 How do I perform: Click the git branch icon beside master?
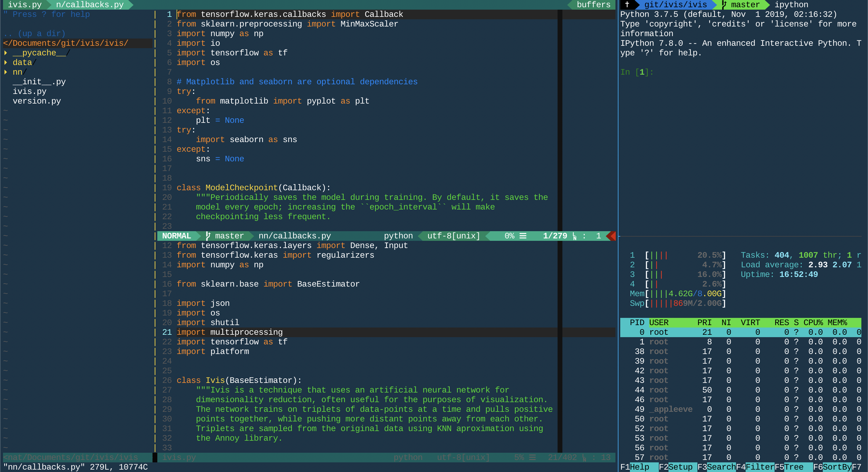point(208,236)
